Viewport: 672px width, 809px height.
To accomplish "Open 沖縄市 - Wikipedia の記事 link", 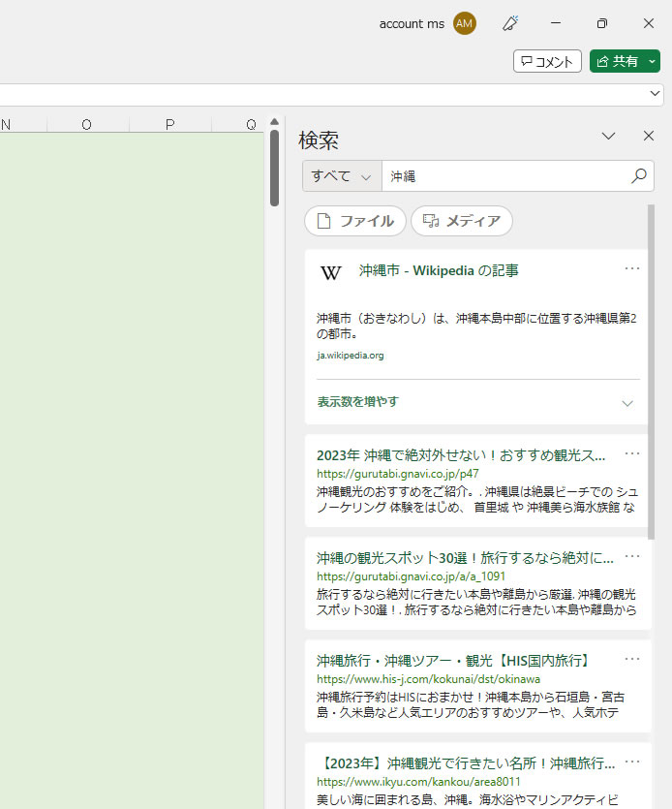I will [439, 270].
